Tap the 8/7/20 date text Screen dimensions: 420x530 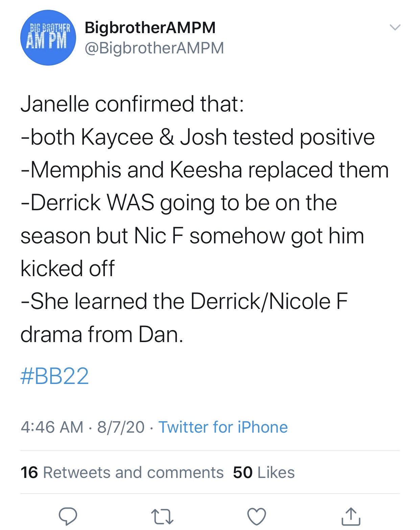pyautogui.click(x=121, y=427)
